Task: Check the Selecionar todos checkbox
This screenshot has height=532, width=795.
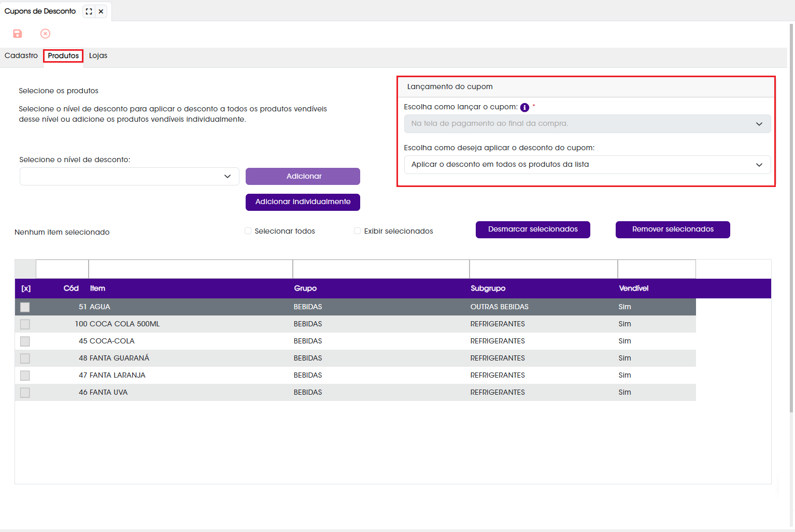Action: (x=248, y=231)
